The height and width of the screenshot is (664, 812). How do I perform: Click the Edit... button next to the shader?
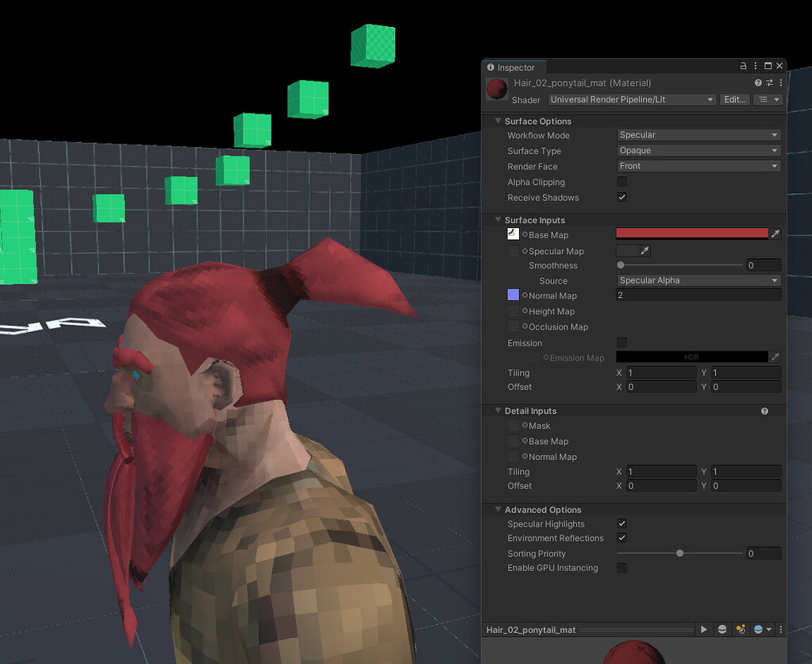tap(733, 99)
